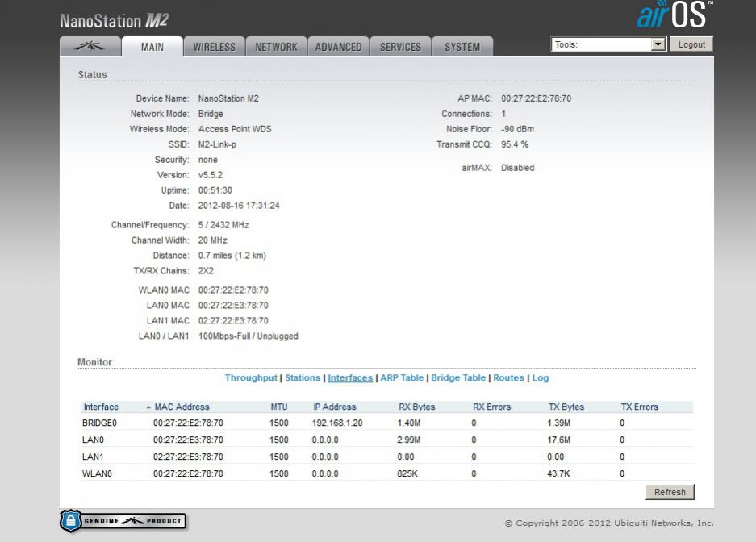View the Stations list

click(303, 377)
